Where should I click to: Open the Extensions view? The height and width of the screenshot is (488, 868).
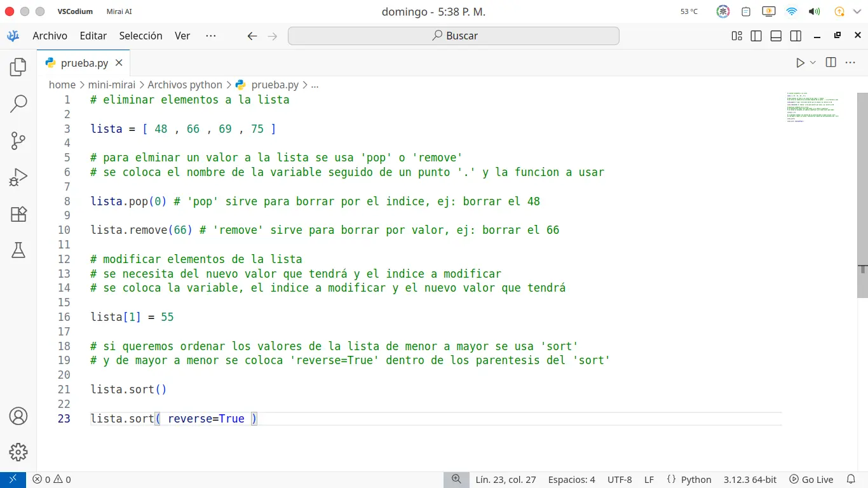click(x=18, y=214)
